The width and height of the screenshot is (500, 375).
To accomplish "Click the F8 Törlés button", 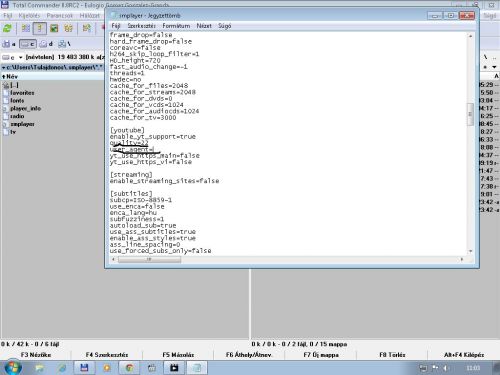I will [x=392, y=355].
